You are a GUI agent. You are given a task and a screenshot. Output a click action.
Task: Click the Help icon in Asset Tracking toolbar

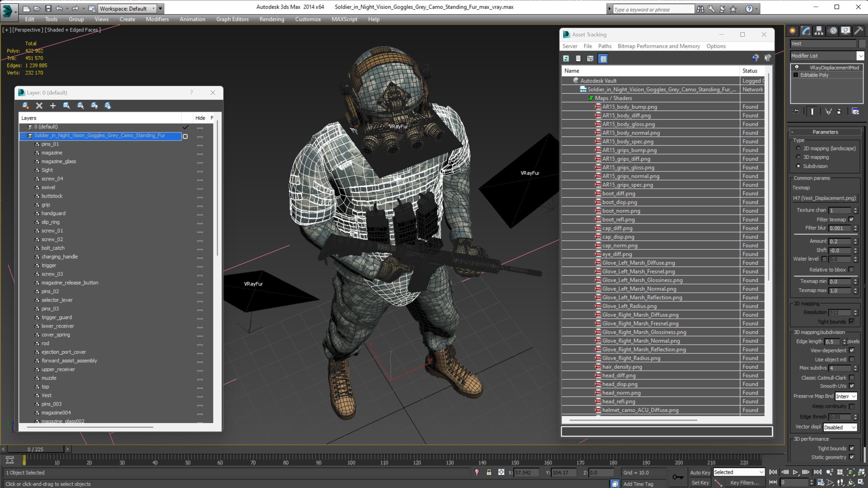tap(755, 58)
